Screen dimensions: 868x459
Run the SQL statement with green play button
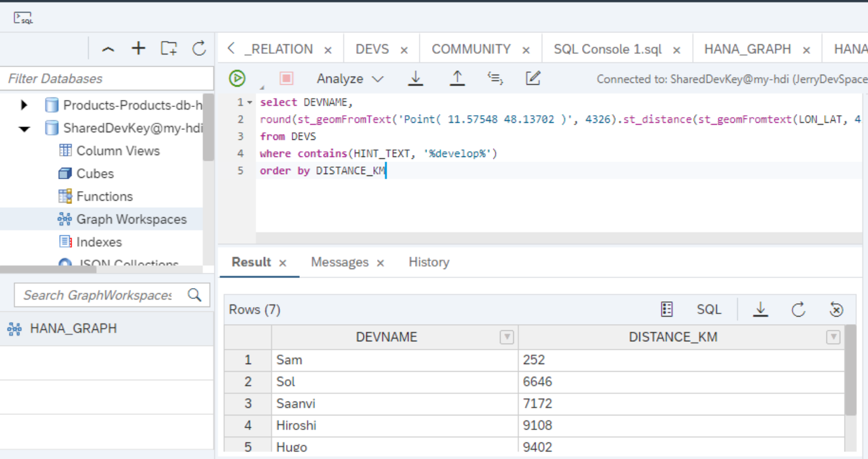(x=237, y=79)
